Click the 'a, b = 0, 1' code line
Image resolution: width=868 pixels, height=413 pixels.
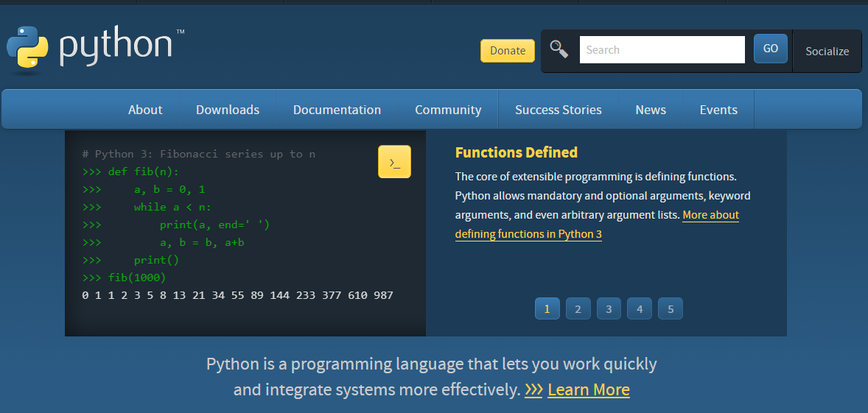pyautogui.click(x=144, y=190)
